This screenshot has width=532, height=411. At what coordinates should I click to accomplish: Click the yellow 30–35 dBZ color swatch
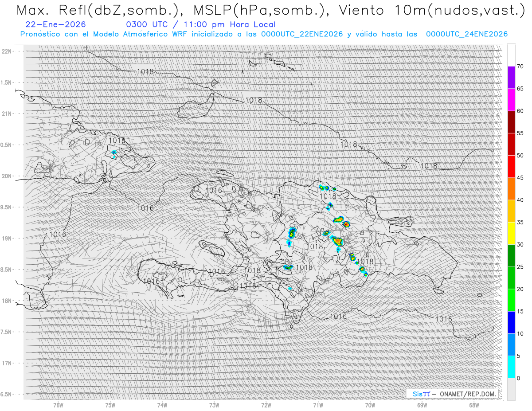[511, 233]
